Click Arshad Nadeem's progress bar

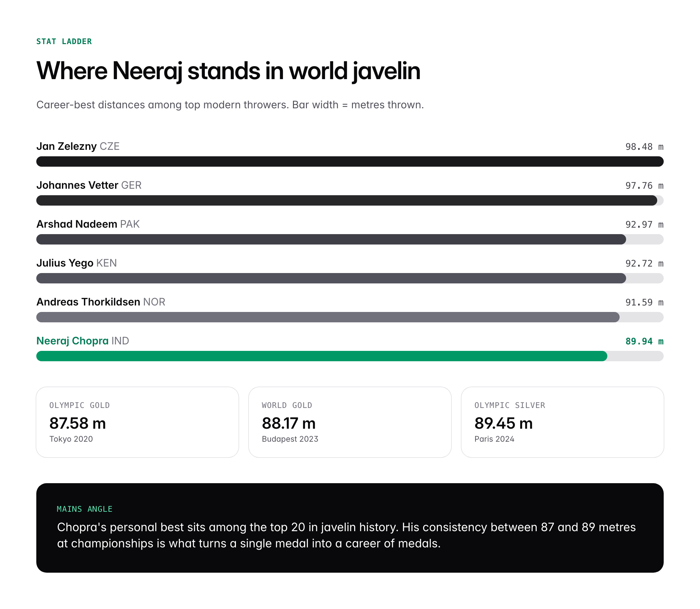[331, 239]
